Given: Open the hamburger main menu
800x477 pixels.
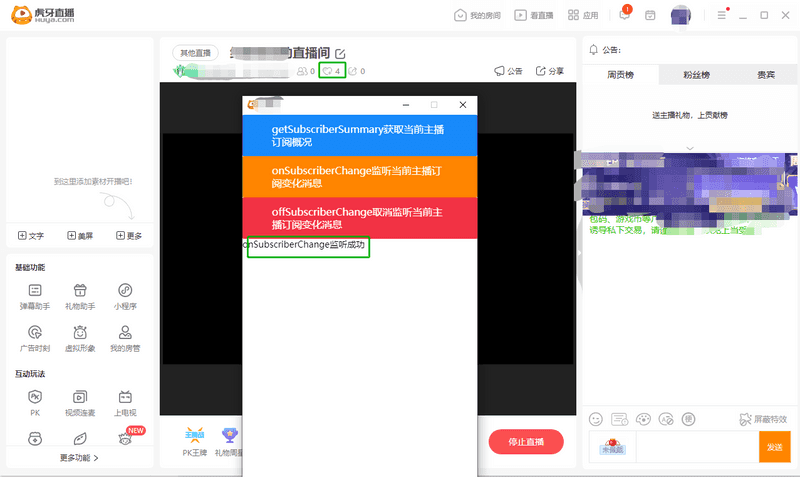Looking at the screenshot, I should click(722, 15).
